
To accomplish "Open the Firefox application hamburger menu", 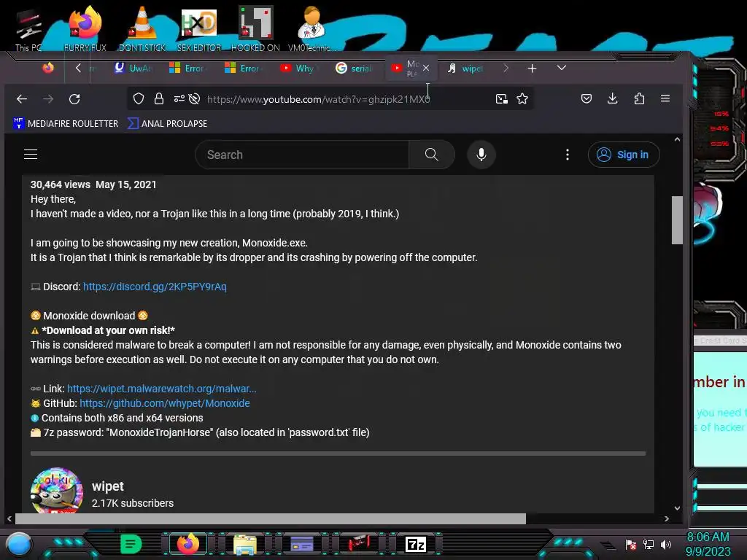I will 665,98.
